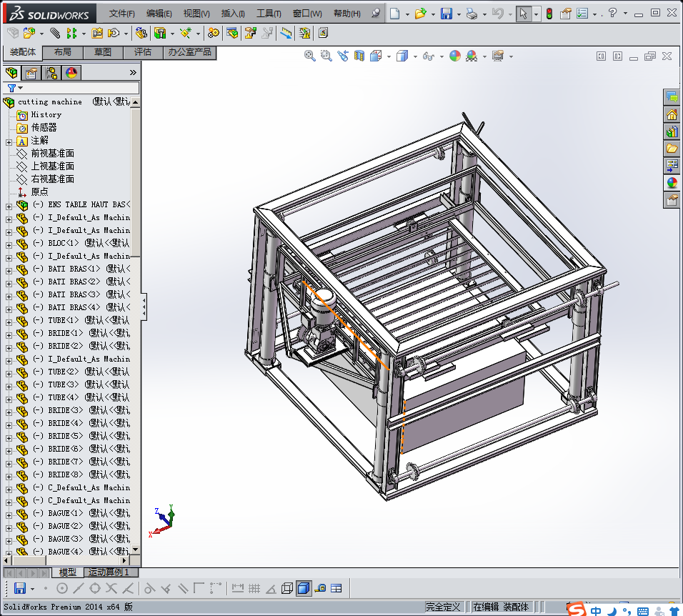This screenshot has width=683, height=616.
Task: Click the Mate paperclip icon
Action: click(x=54, y=33)
